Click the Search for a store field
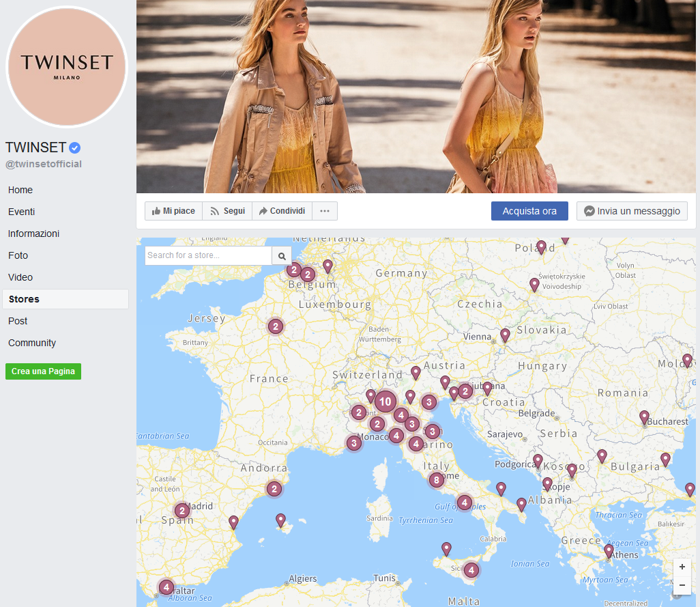The image size is (700, 607). click(x=209, y=255)
